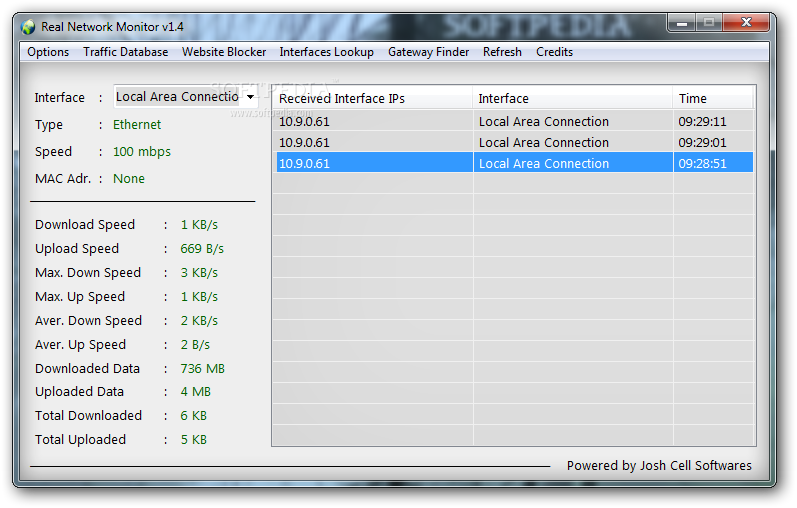Image resolution: width=797 pixels, height=508 pixels.
Task: Close the Real Network Monitor window
Action: point(746,22)
